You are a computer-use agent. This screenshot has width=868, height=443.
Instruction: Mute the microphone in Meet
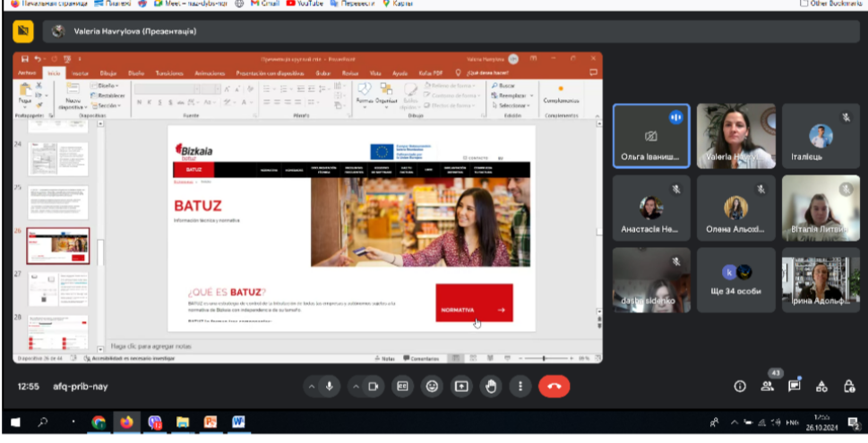click(330, 387)
